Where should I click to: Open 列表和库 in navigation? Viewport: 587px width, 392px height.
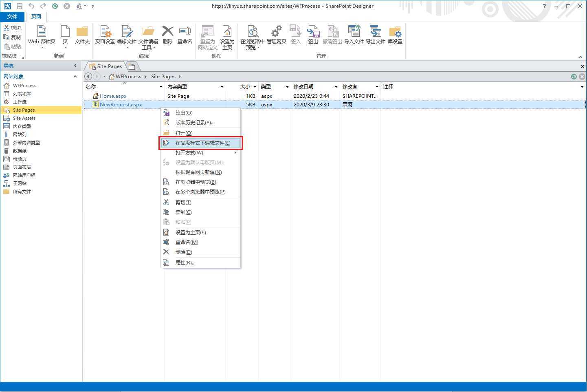click(x=22, y=94)
